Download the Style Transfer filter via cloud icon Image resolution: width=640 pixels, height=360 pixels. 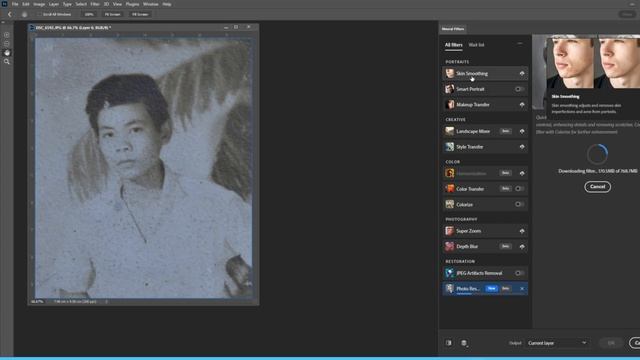click(x=522, y=147)
